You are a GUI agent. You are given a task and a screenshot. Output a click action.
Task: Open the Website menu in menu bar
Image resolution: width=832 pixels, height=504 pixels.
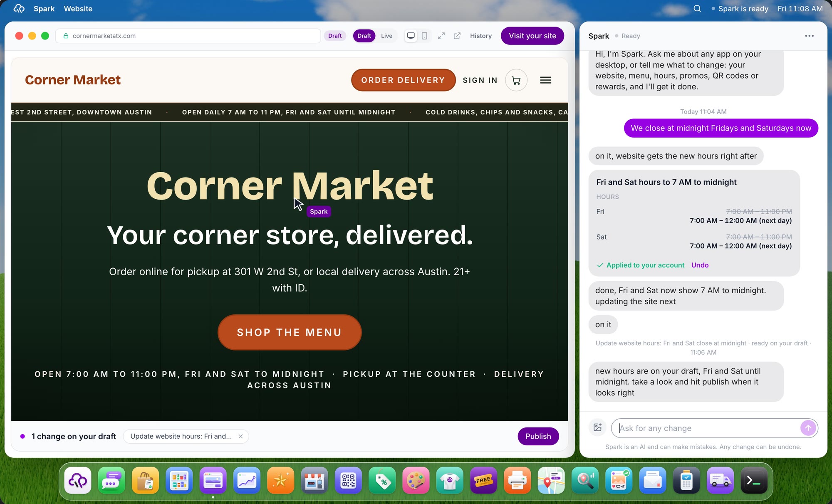pyautogui.click(x=78, y=9)
